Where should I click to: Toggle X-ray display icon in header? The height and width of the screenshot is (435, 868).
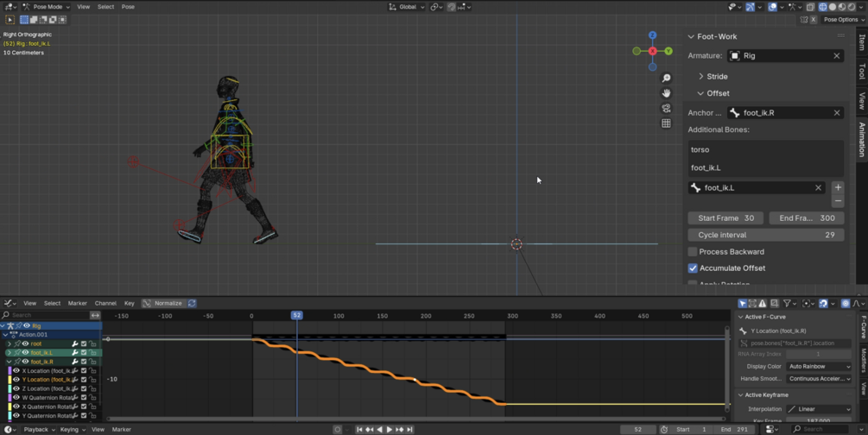[810, 7]
